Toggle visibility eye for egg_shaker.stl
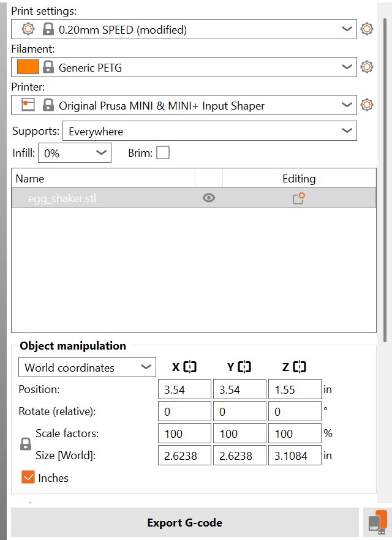The image size is (392, 540). click(209, 198)
